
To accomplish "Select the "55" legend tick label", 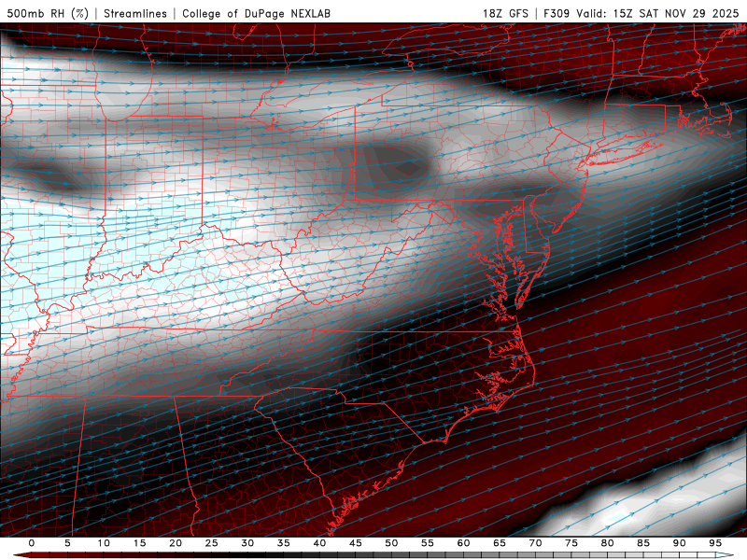I will click(x=428, y=543).
